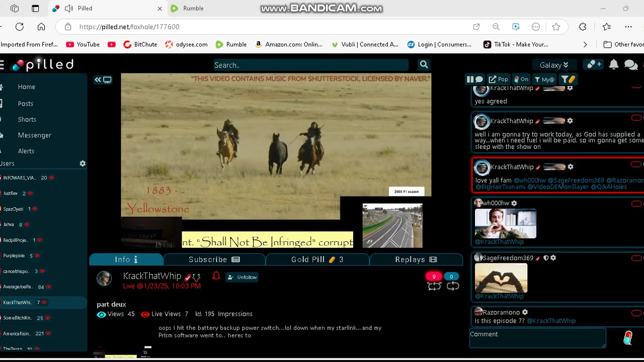Click the Pilled logo
This screenshot has width=644, height=362.
tap(43, 64)
